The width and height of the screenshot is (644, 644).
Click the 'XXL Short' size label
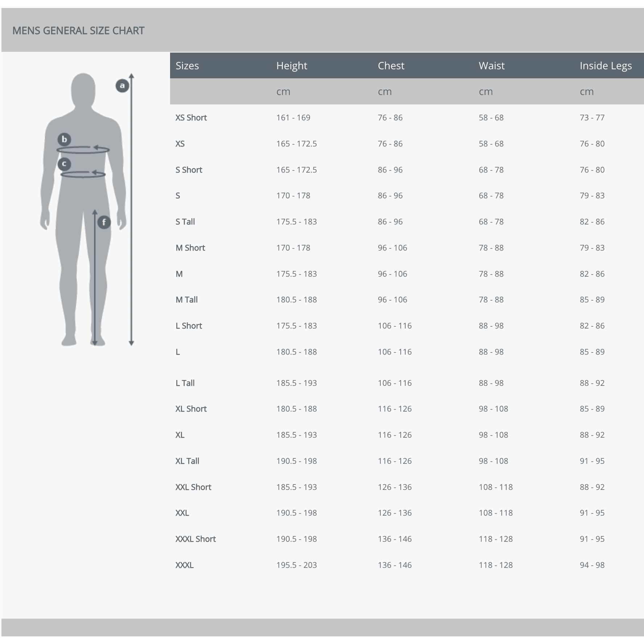(193, 487)
